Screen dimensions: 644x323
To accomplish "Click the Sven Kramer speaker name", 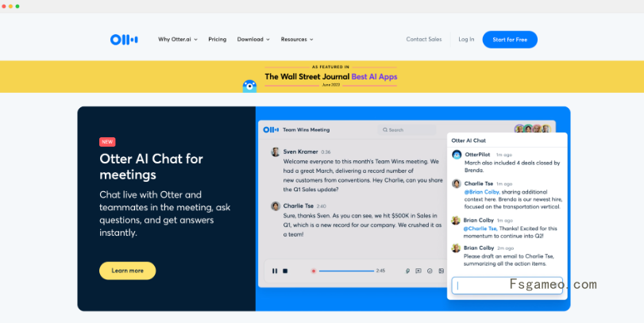I will tap(301, 152).
